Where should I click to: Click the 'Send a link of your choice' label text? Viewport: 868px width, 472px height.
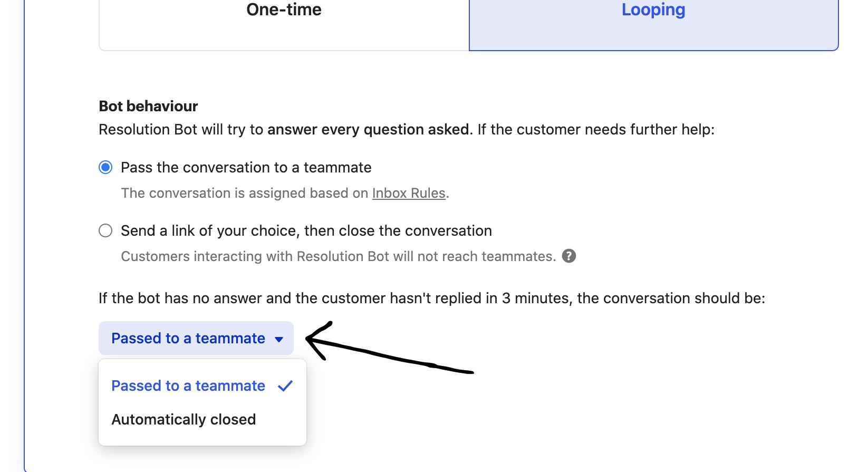(x=306, y=231)
